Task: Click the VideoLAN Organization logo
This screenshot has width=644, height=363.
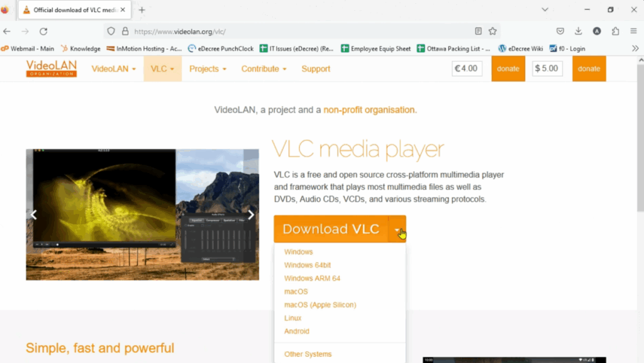Action: click(x=52, y=69)
